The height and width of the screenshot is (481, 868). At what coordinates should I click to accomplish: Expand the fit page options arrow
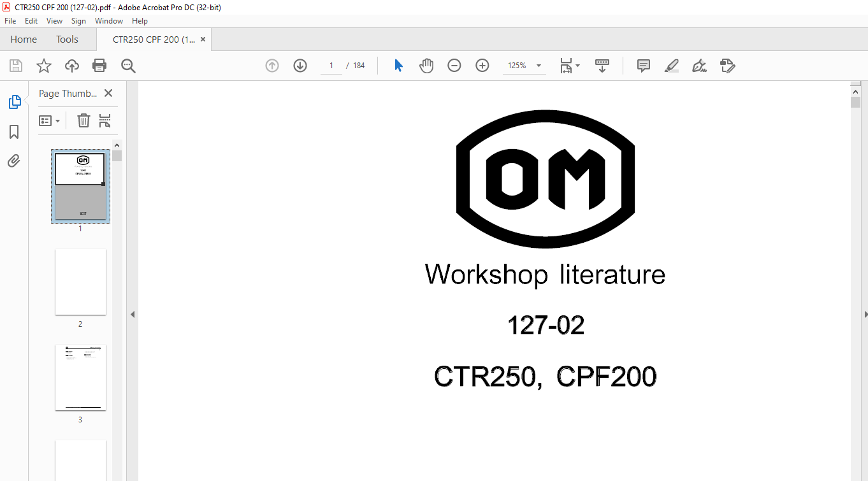(x=577, y=66)
